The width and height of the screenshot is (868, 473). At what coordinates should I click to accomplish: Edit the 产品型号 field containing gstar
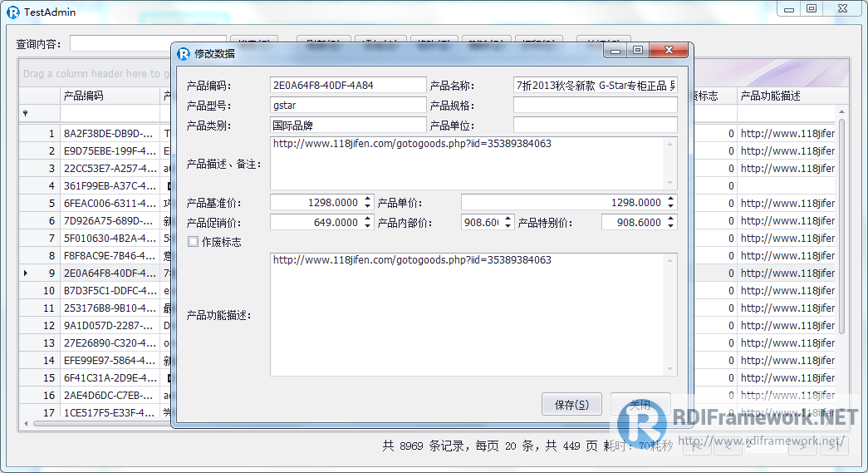tap(348, 106)
